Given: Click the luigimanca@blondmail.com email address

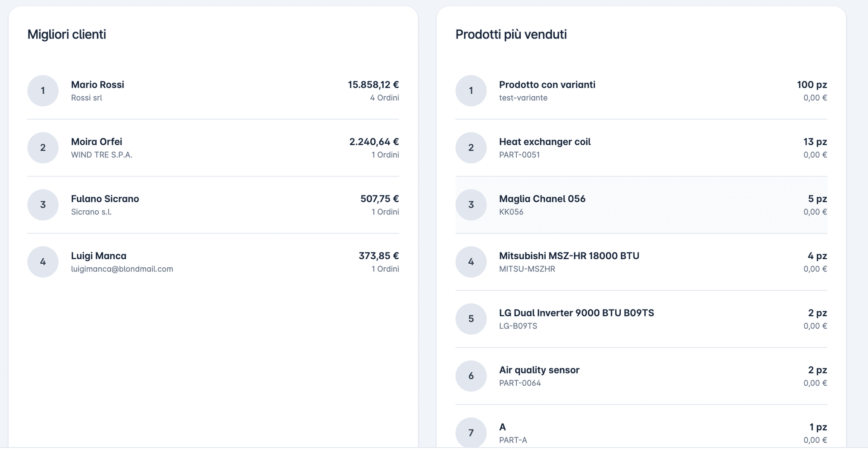Looking at the screenshot, I should 122,269.
